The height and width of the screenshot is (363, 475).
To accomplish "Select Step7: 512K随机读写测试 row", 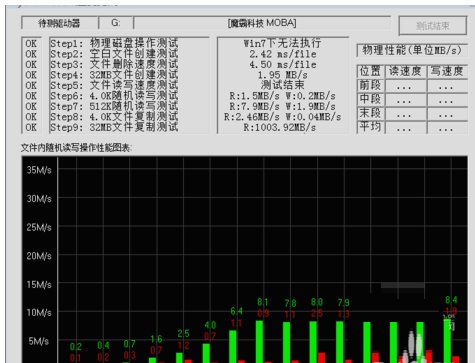I will [x=114, y=106].
